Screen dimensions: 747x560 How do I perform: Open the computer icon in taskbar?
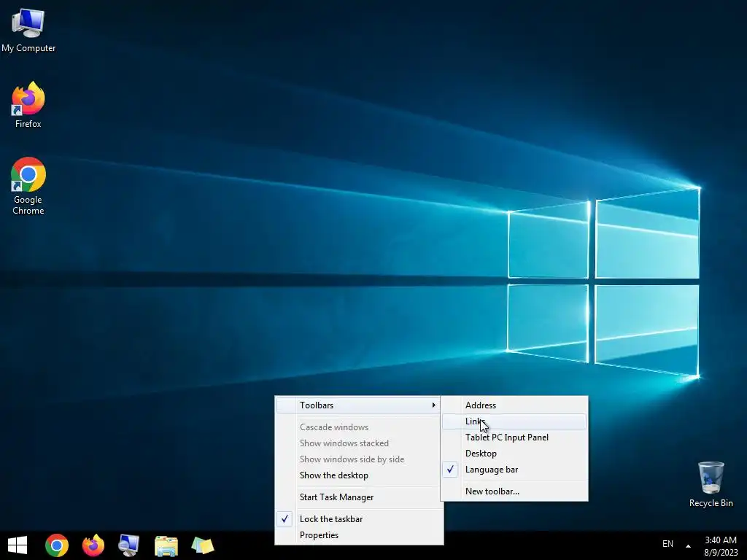tap(129, 545)
